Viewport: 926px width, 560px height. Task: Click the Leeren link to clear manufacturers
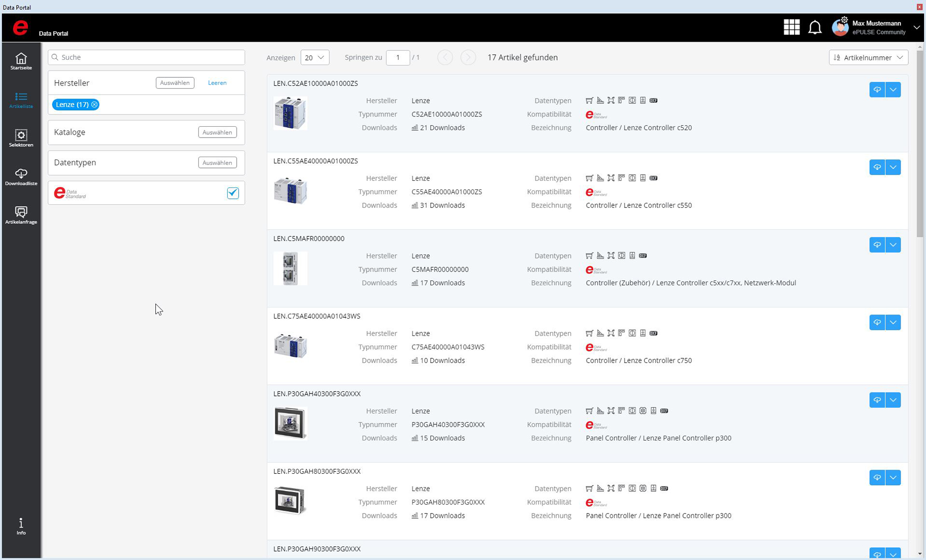click(217, 82)
